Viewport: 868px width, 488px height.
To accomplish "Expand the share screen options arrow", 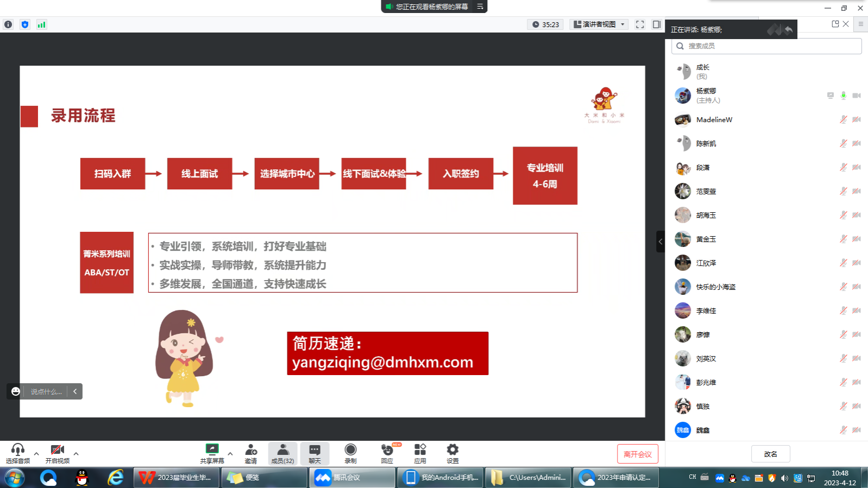I will tap(230, 454).
